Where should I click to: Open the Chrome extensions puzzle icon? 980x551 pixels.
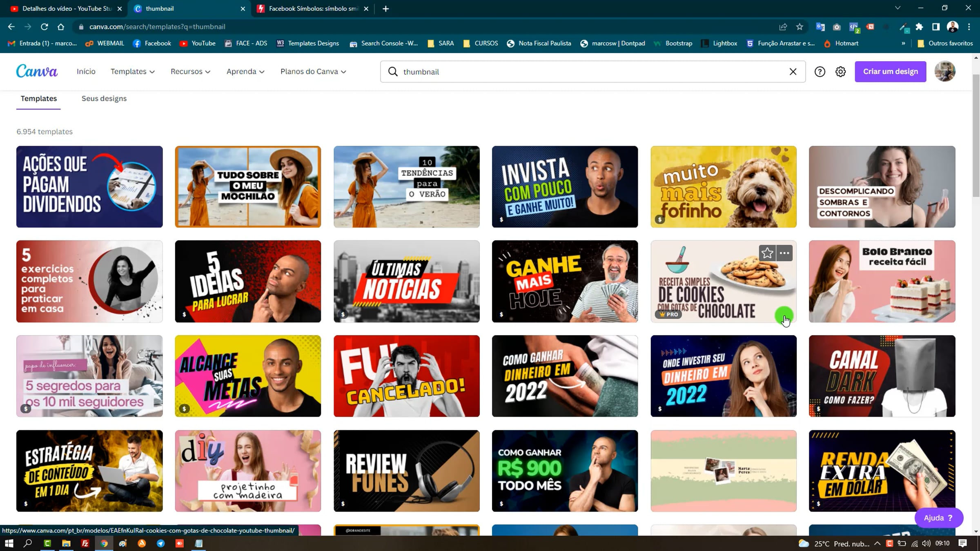919,27
